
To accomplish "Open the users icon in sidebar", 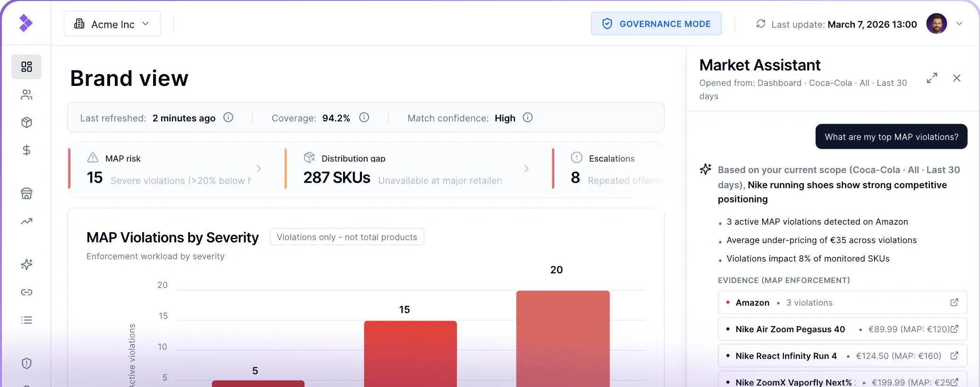I will coord(26,95).
